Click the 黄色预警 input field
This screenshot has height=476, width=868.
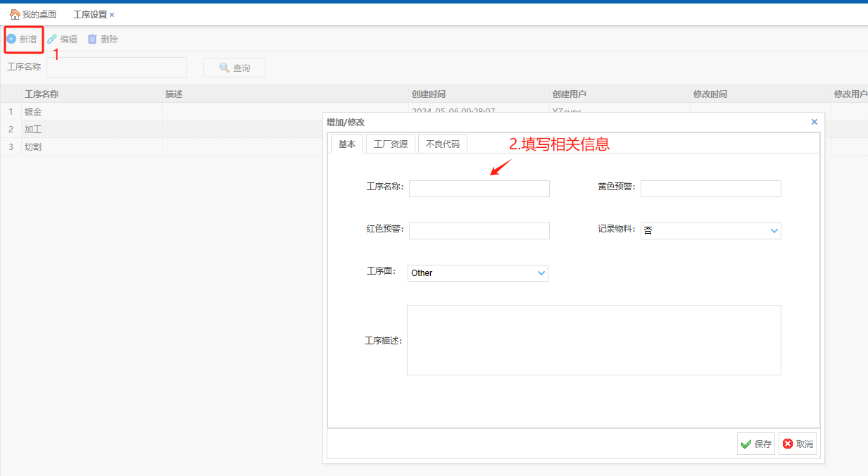click(710, 188)
